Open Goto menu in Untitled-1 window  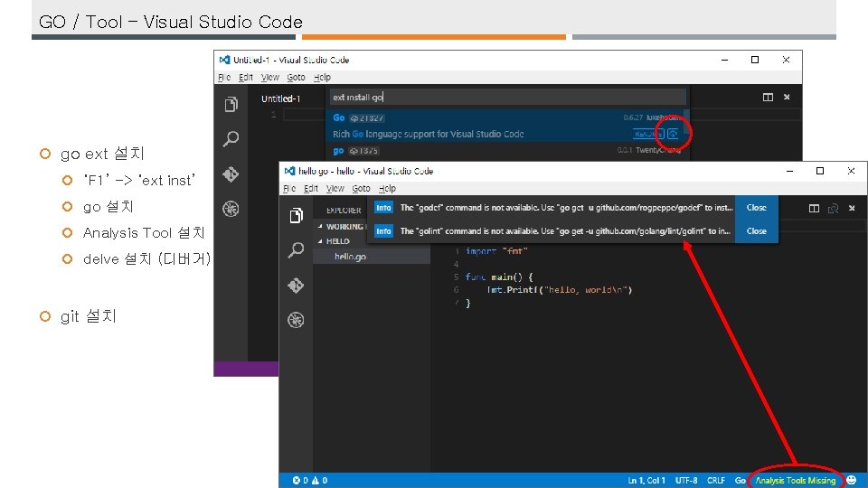pyautogui.click(x=296, y=77)
